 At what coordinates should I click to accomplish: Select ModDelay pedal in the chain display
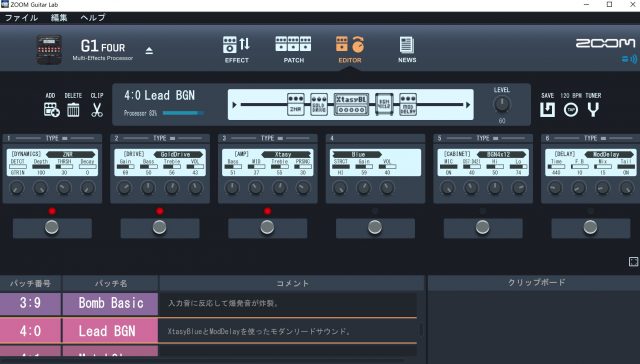click(408, 104)
